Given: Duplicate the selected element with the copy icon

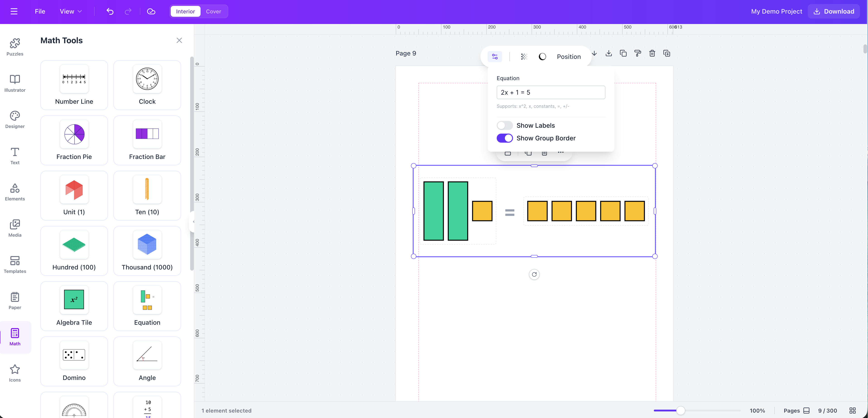Looking at the screenshot, I should coord(623,53).
